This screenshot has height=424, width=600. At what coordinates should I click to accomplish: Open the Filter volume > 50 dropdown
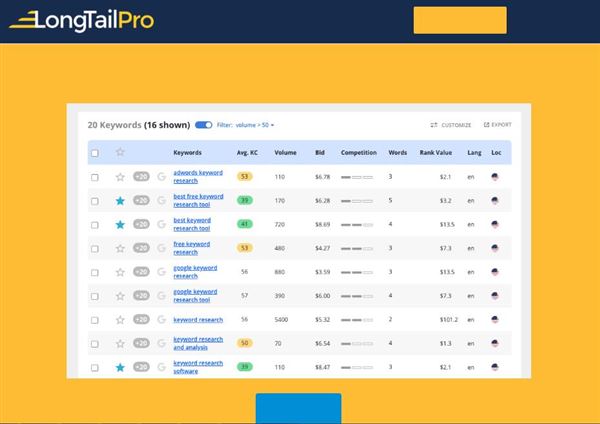tap(245, 125)
